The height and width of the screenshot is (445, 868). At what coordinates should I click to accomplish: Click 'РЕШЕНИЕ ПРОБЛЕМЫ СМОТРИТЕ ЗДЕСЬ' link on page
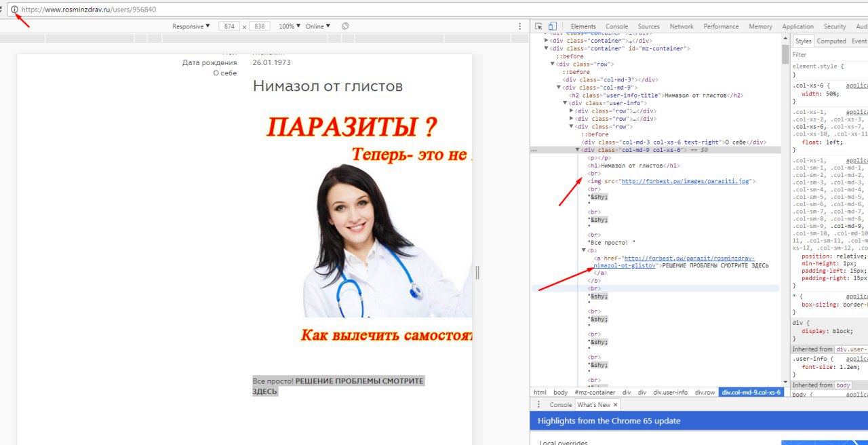click(338, 386)
